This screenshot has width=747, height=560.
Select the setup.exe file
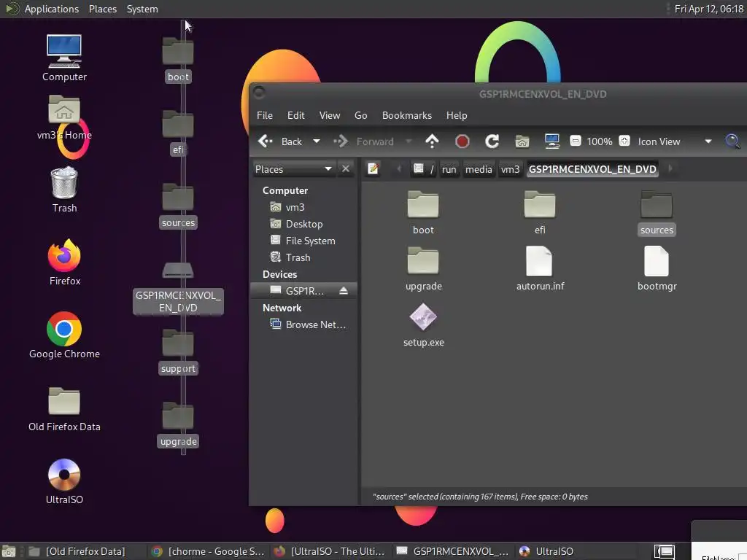pyautogui.click(x=423, y=324)
